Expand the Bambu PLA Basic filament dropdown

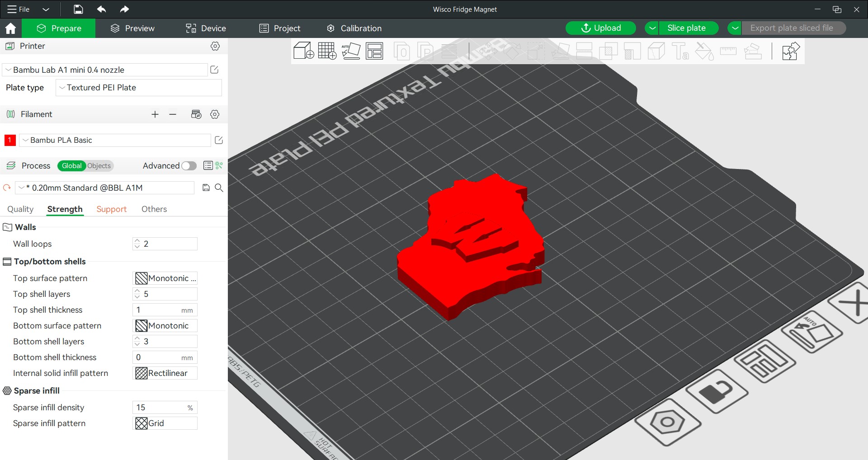(x=115, y=140)
